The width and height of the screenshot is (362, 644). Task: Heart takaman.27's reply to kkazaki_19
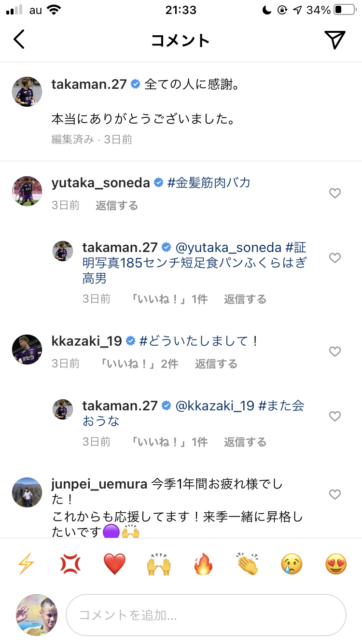(x=334, y=416)
